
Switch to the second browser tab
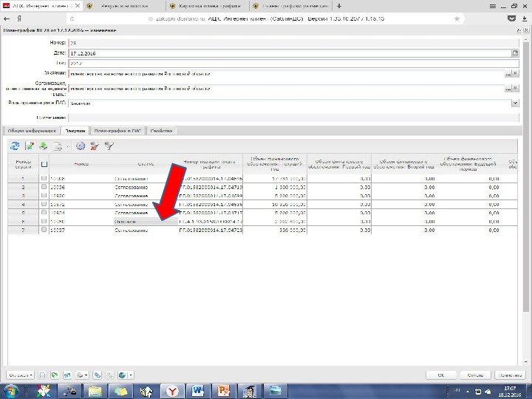[x=125, y=6]
